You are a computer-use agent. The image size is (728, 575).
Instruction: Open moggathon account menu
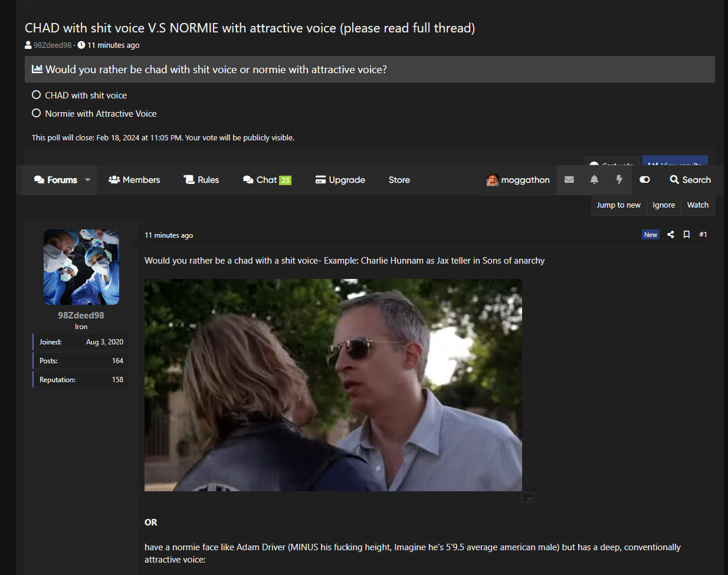click(x=519, y=180)
